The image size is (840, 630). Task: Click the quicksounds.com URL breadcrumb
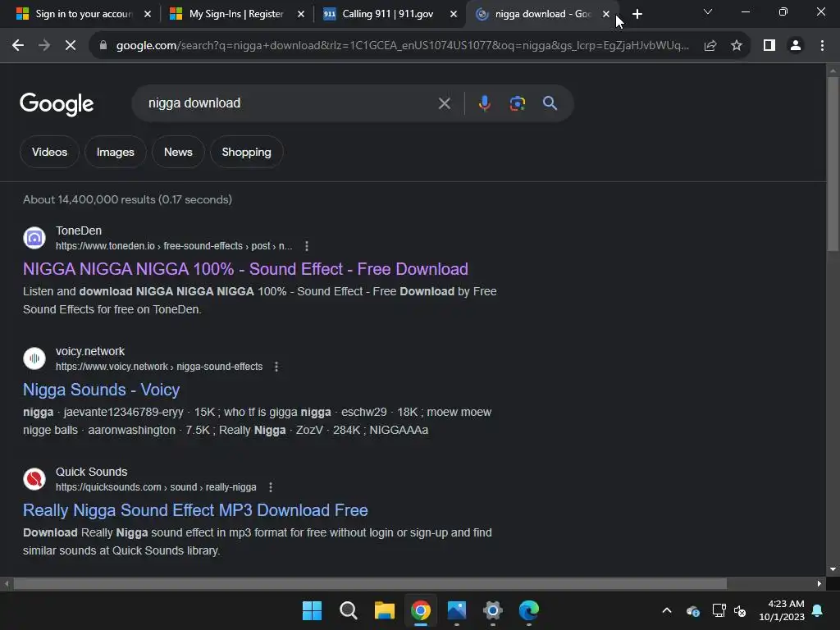156,487
